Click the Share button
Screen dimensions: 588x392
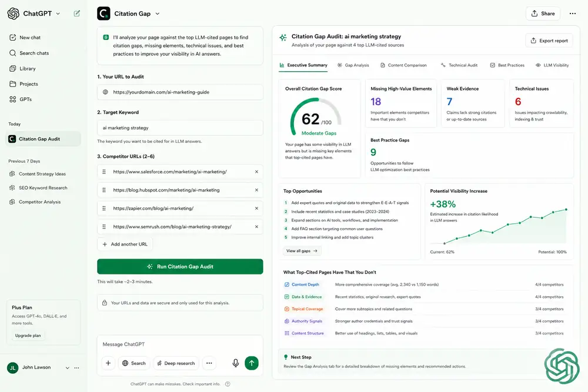tap(543, 14)
